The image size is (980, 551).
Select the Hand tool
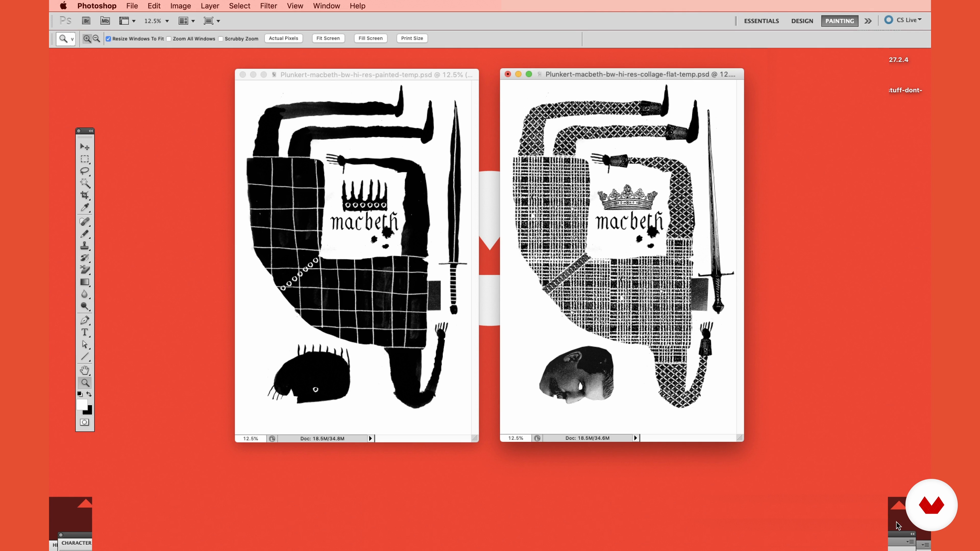[84, 370]
